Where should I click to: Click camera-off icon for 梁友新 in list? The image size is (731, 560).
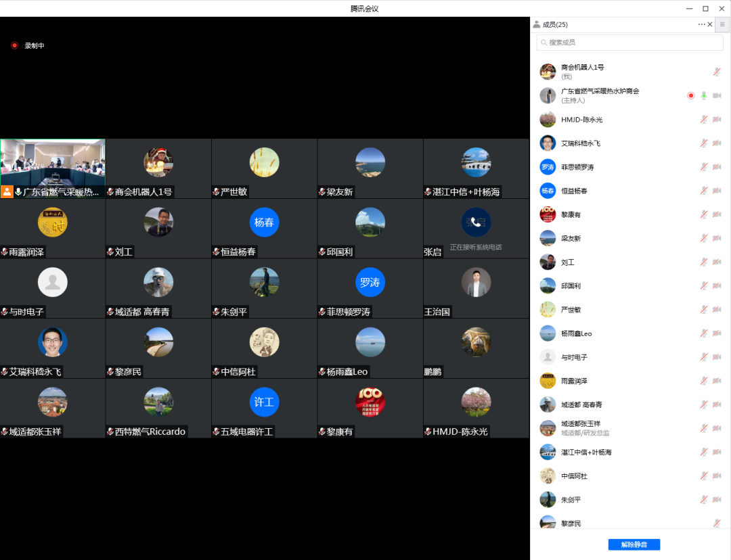click(x=717, y=238)
